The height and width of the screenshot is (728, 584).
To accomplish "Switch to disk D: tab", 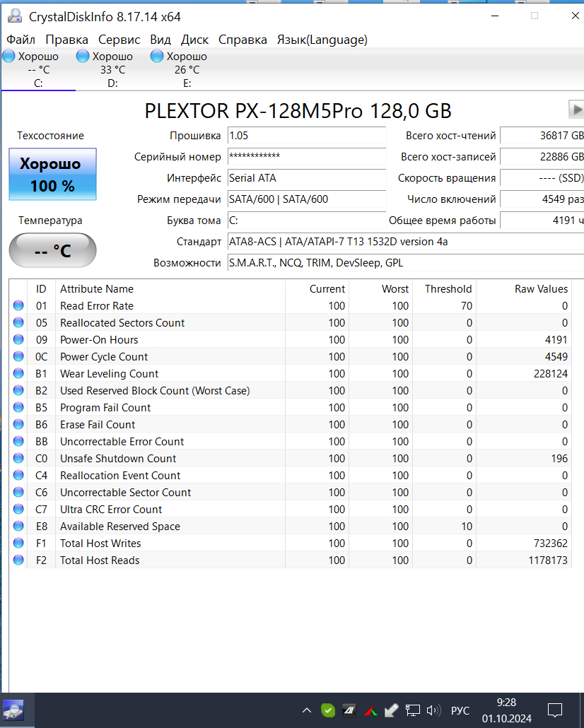I will pos(112,69).
